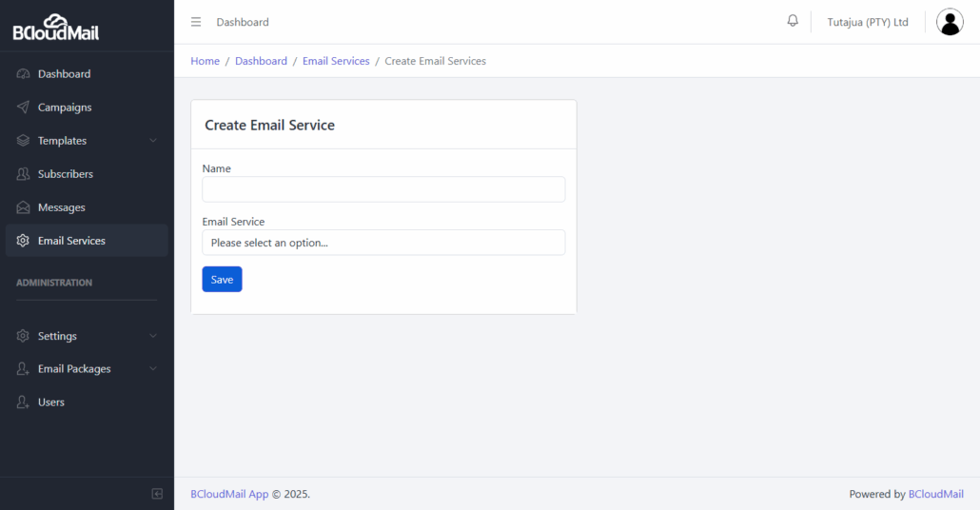Expand the Settings submenu chevron

pos(153,336)
